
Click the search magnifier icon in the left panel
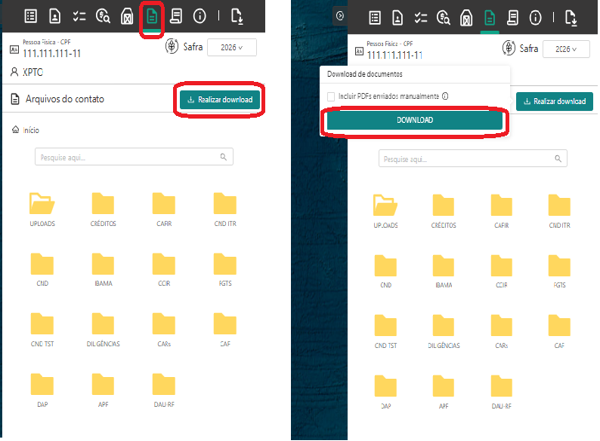click(223, 157)
